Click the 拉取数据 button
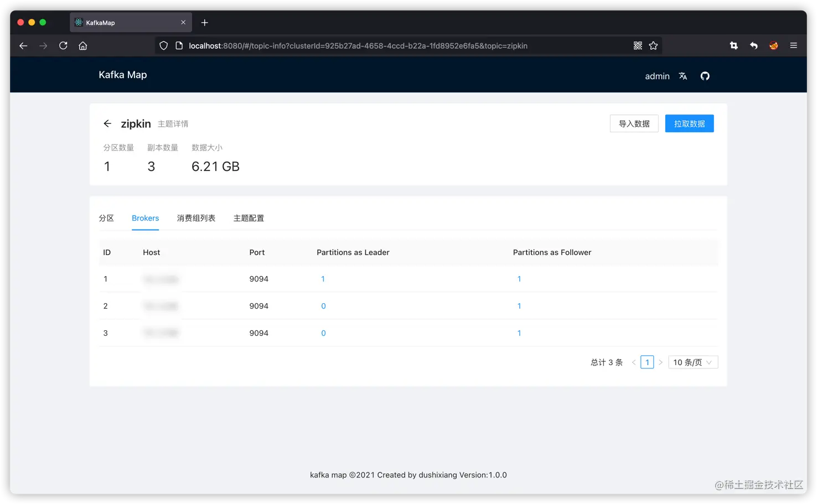 click(690, 123)
